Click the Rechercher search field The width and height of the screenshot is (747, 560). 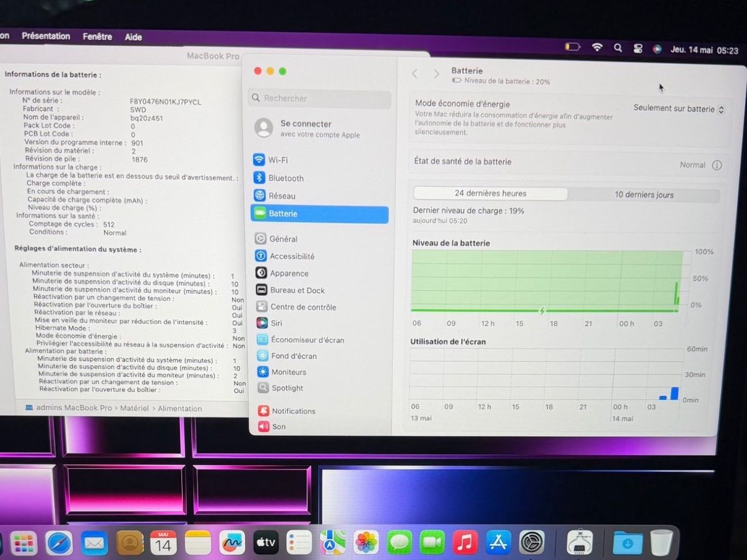pos(320,98)
